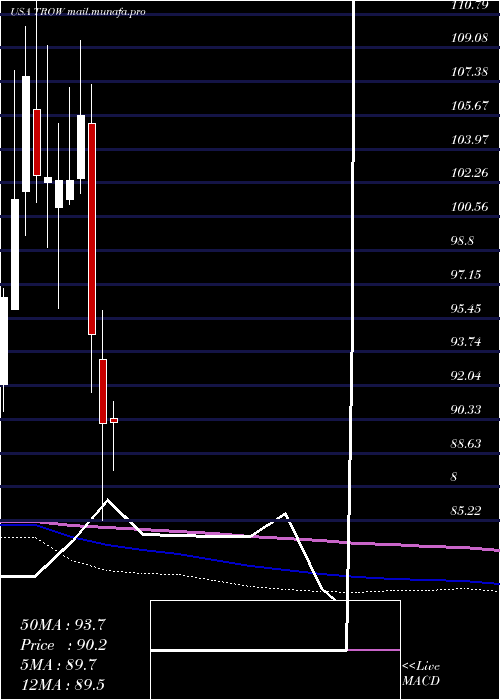
Task: Click the small red candle near 90.33
Action: pos(114,420)
